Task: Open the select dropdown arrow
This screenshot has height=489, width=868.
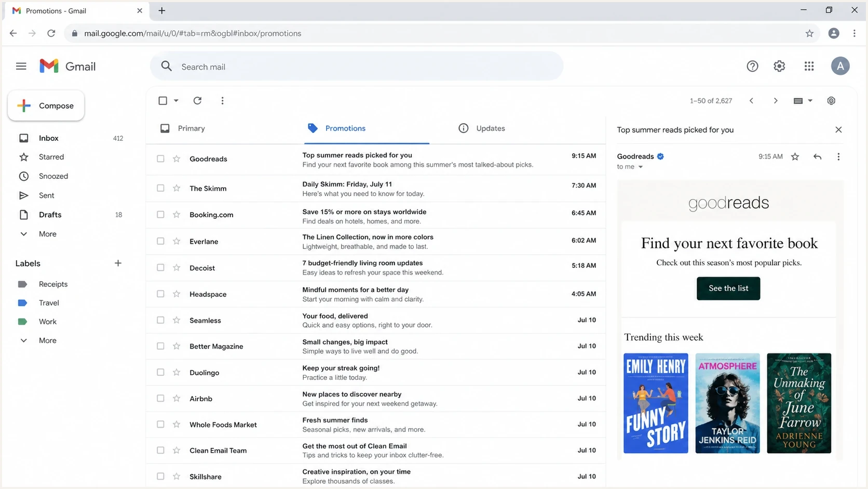Action: [176, 100]
